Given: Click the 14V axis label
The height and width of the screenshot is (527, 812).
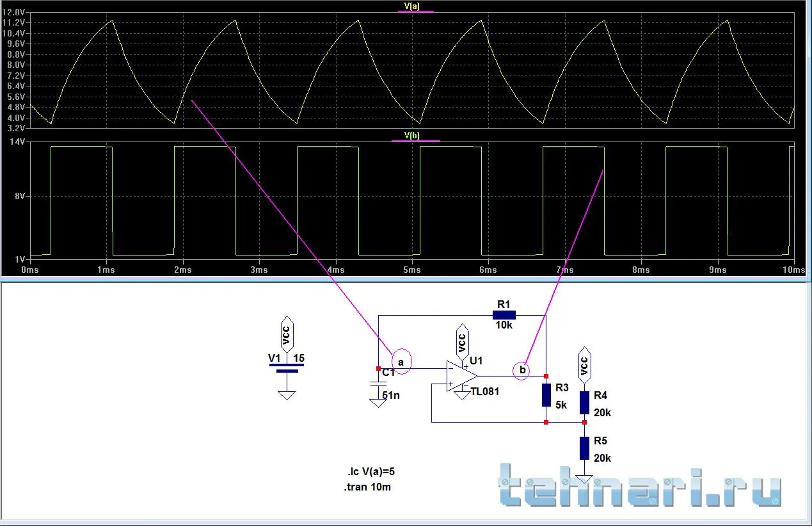Looking at the screenshot, I should (17, 142).
